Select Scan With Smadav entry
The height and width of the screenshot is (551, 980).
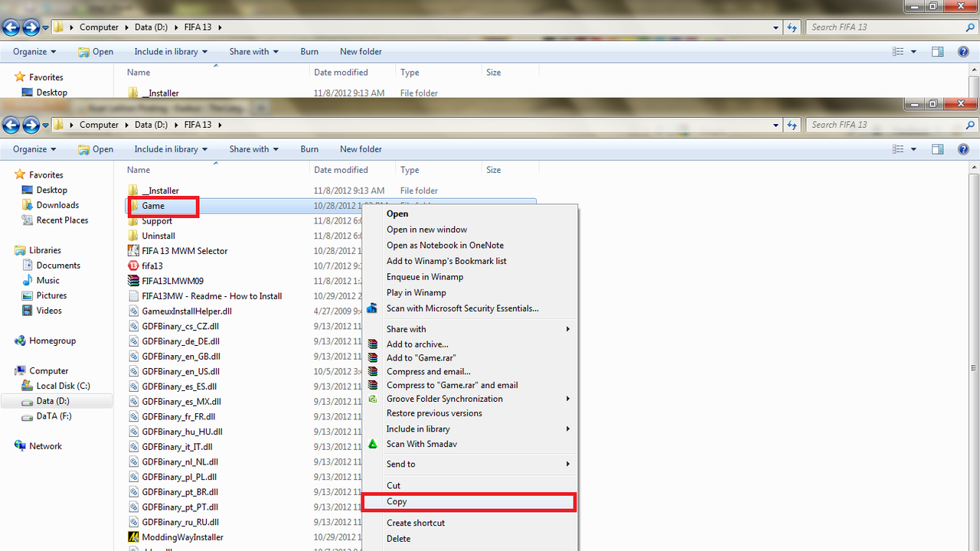[x=469, y=444]
